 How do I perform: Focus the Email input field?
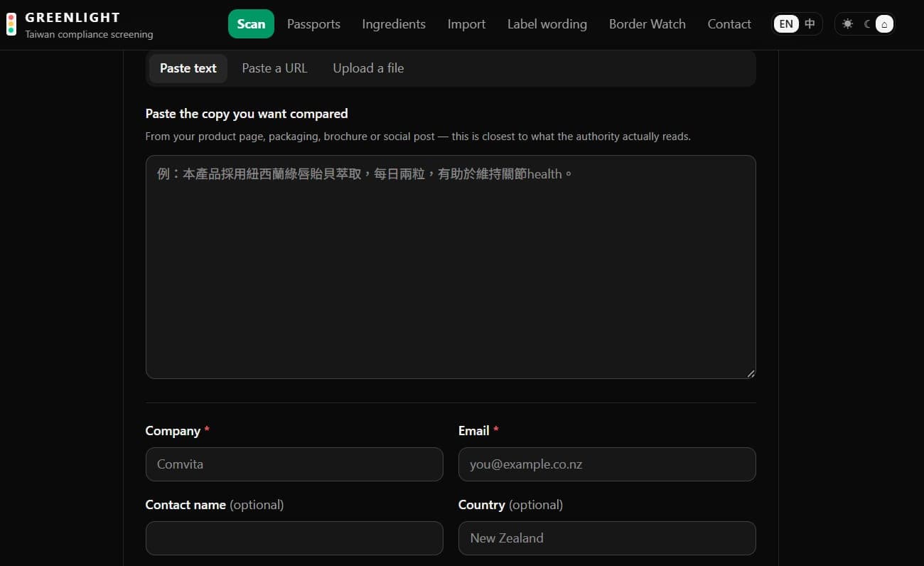pos(607,464)
